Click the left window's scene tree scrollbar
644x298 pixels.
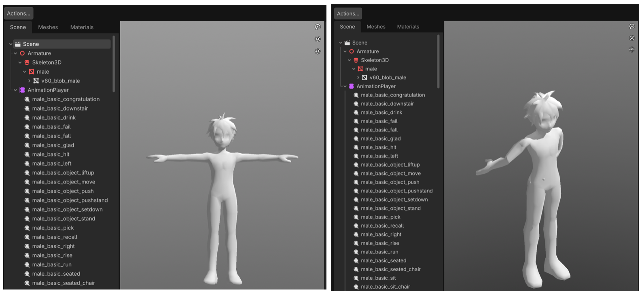point(114,64)
